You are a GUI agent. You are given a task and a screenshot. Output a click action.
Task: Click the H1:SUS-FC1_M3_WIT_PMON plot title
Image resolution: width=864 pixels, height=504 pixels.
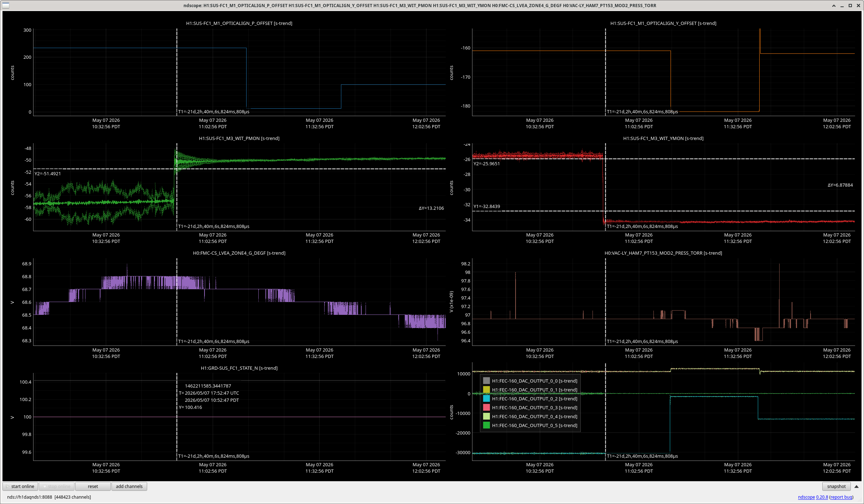[239, 138]
